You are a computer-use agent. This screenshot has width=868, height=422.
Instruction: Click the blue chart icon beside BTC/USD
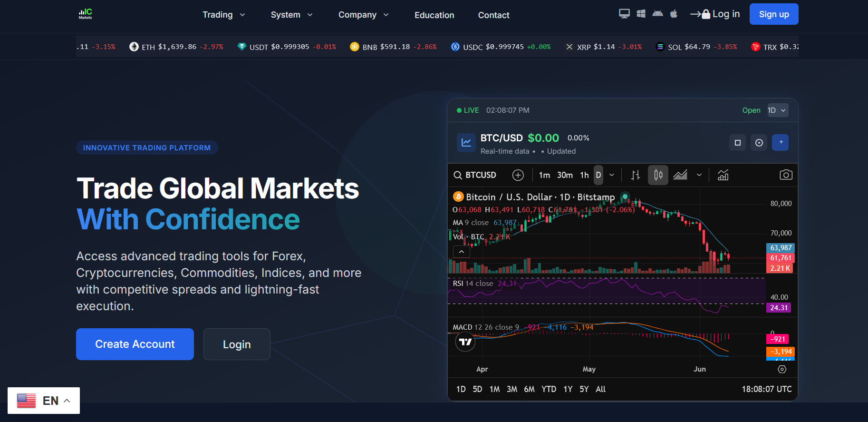(x=466, y=143)
